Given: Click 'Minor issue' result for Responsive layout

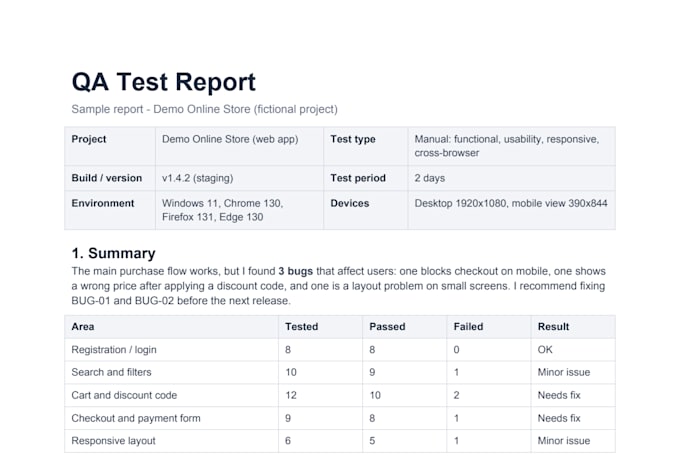Looking at the screenshot, I should 564,441.
